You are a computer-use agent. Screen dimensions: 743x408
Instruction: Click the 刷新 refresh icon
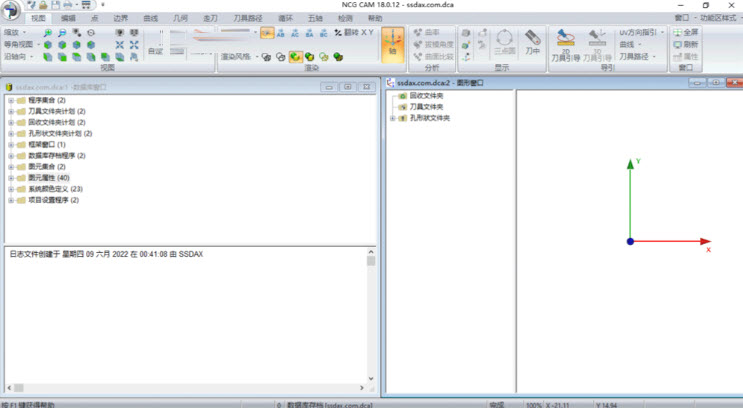[686, 45]
